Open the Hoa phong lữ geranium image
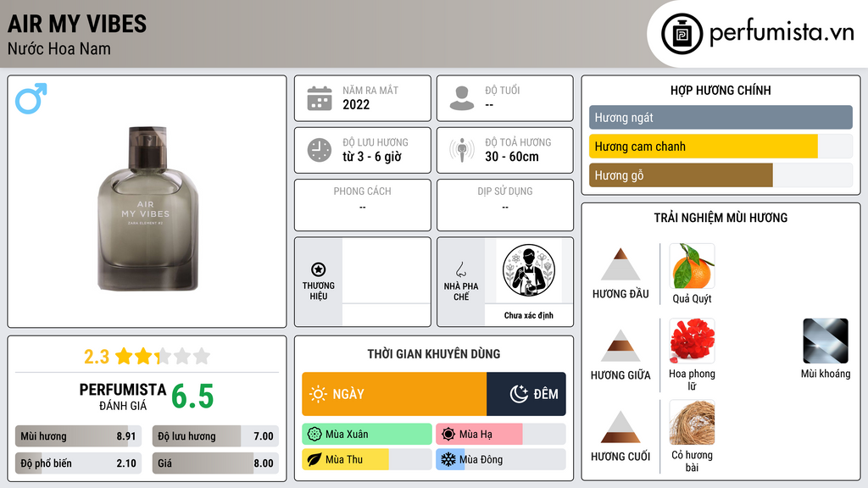Screen dimensions: 868x488 coord(692,341)
